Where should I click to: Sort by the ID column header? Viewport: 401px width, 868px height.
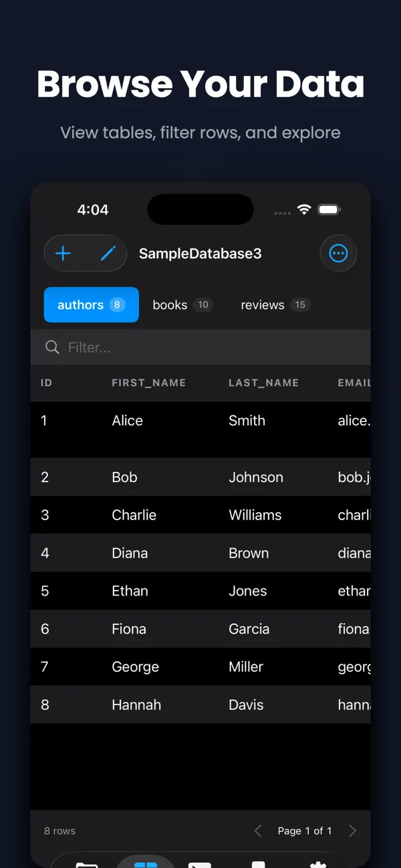click(x=46, y=383)
